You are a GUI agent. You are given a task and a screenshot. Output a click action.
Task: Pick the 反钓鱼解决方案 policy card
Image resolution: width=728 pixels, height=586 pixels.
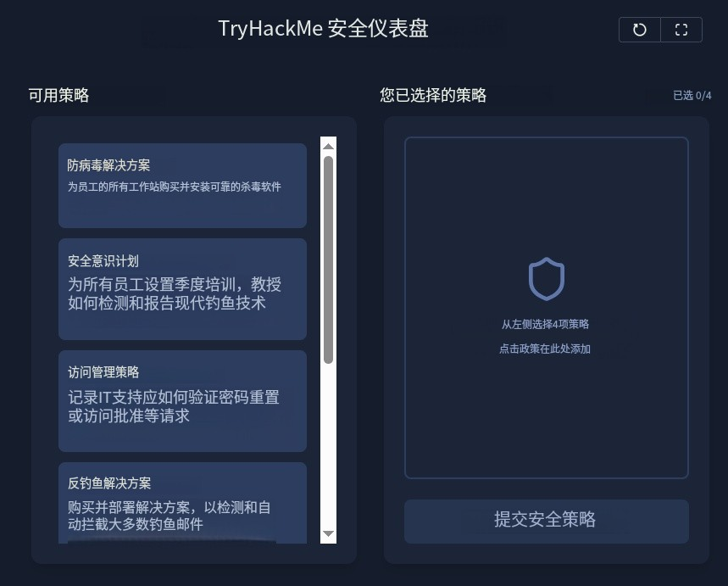coord(182,503)
